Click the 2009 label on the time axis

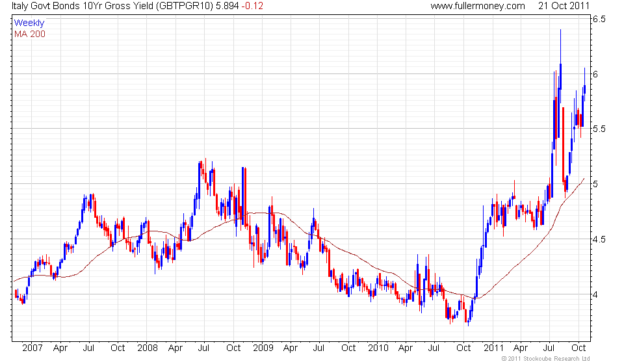pyautogui.click(x=263, y=348)
